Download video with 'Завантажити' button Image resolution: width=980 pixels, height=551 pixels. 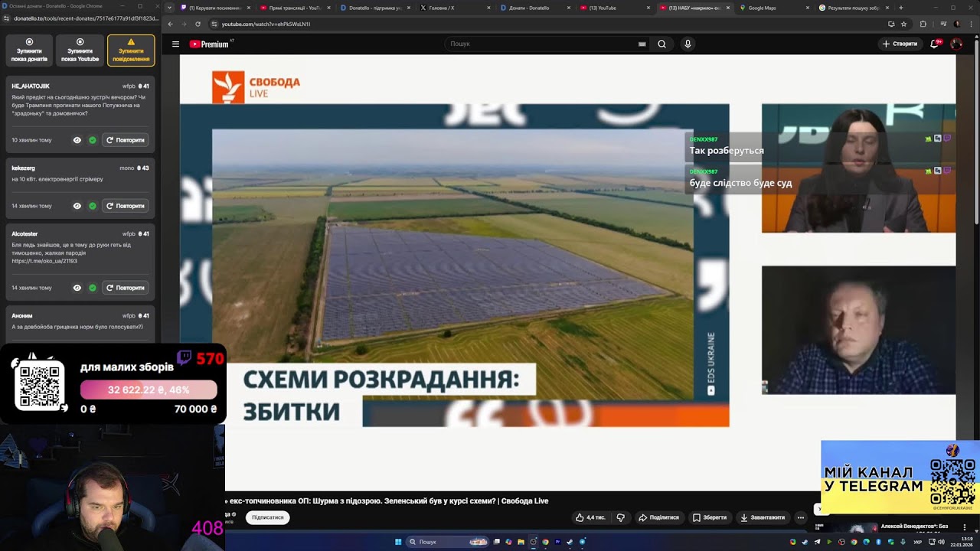click(763, 517)
